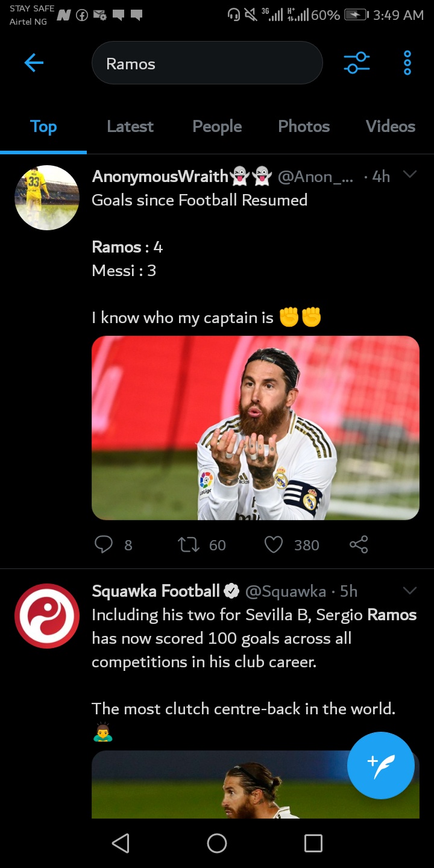434x868 pixels.
Task: Expand options chevron on Squawka tweet
Action: (x=410, y=591)
